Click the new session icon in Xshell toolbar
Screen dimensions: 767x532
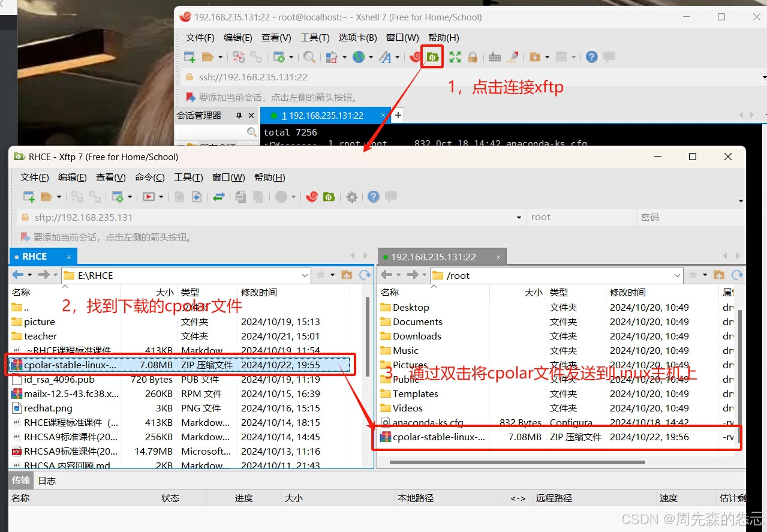(x=190, y=57)
